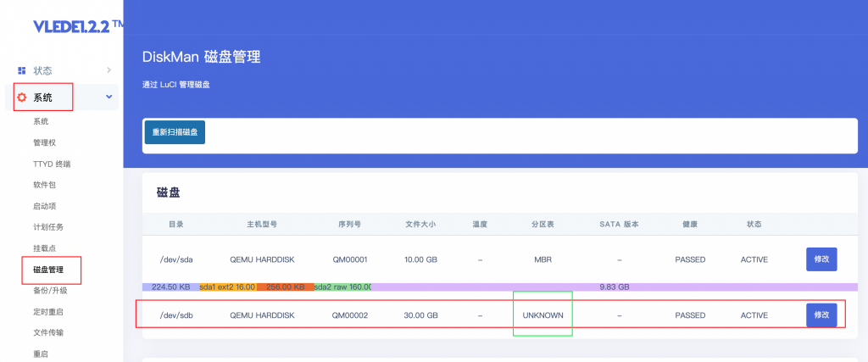Click 修改 button for /dev/sda
This screenshot has height=362, width=868.
click(821, 259)
